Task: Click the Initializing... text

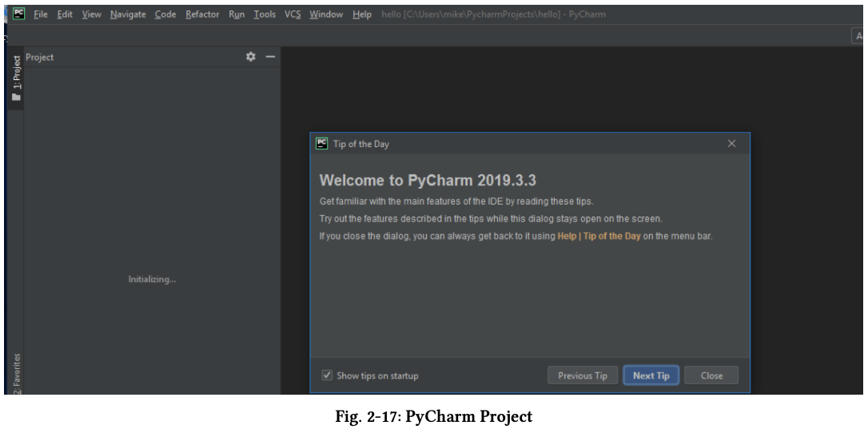Action: coord(152,280)
